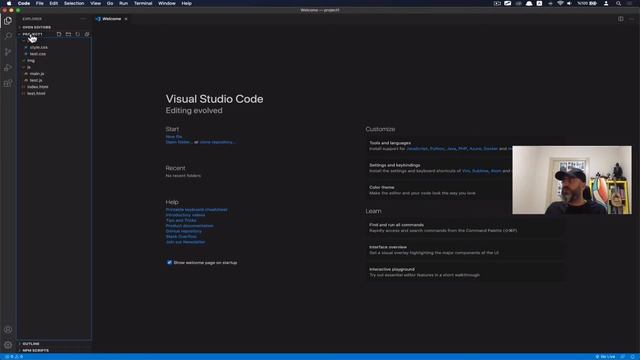The width and height of the screenshot is (640, 360).
Task: Open test.html in Explorer
Action: pos(36,93)
